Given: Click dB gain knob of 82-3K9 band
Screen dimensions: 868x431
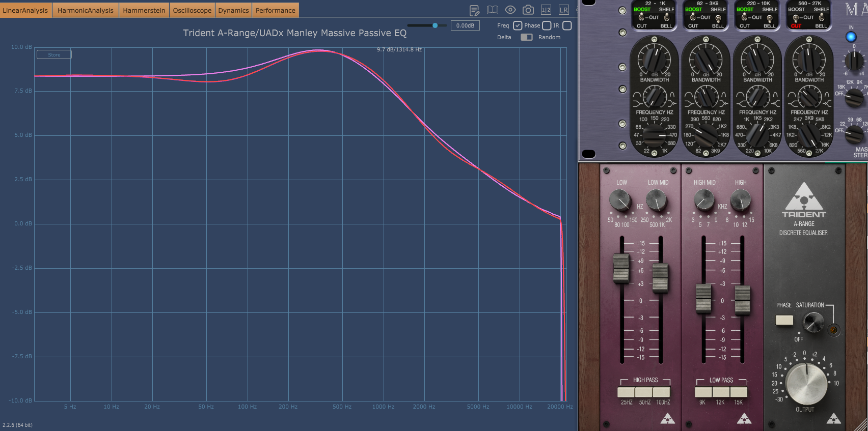Looking at the screenshot, I should (706, 59).
